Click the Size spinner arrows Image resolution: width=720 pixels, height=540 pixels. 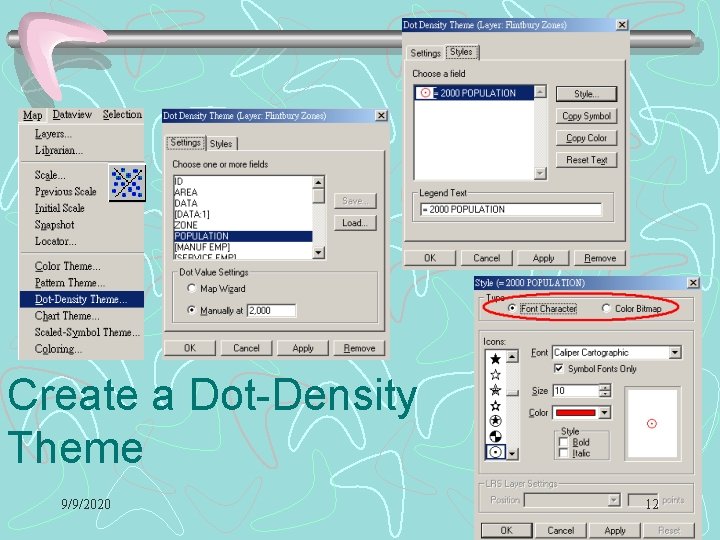coord(605,391)
